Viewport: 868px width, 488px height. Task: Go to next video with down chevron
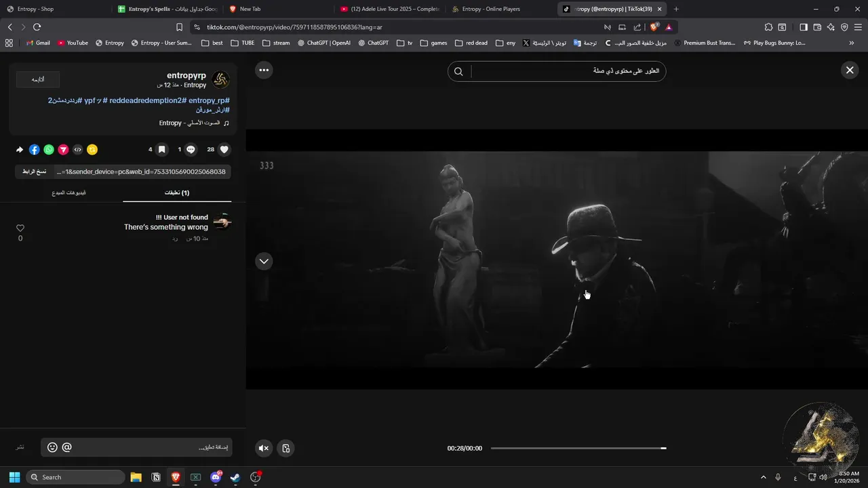(x=264, y=261)
